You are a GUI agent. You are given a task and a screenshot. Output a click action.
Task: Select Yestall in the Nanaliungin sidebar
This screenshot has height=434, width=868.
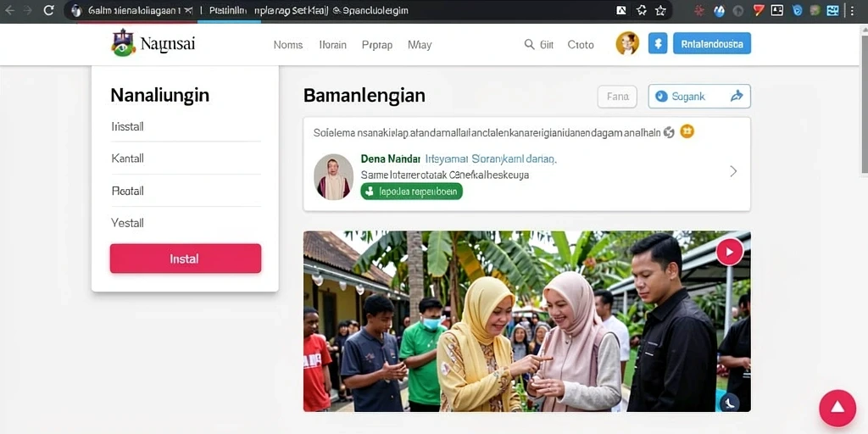[186, 223]
